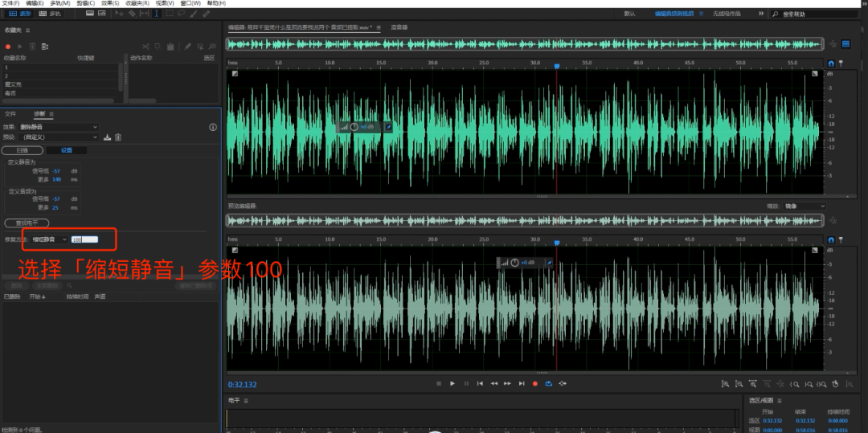Image resolution: width=868 pixels, height=433 pixels.
Task: Click audio duration value 25 ms
Action: (x=55, y=207)
